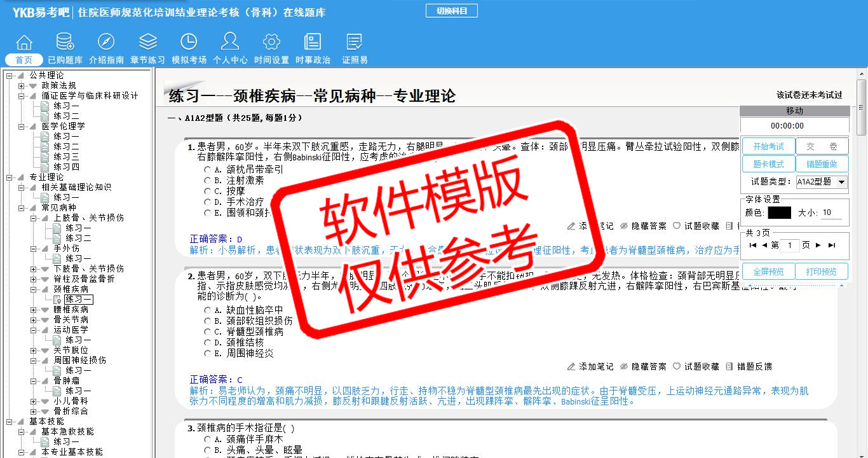Click the black font color swatch
Viewport: 868px width, 458px height.
click(x=779, y=213)
